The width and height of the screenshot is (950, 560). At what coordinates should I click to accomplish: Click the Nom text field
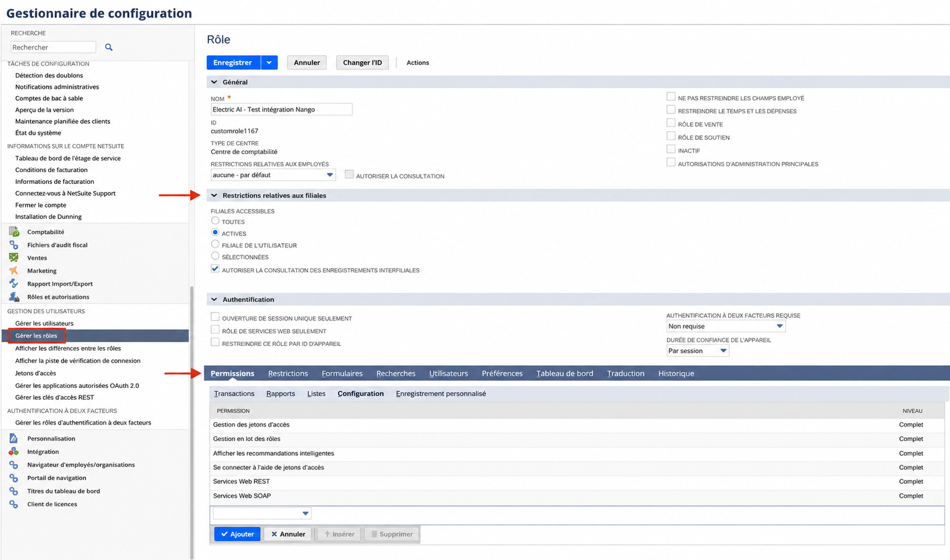282,109
